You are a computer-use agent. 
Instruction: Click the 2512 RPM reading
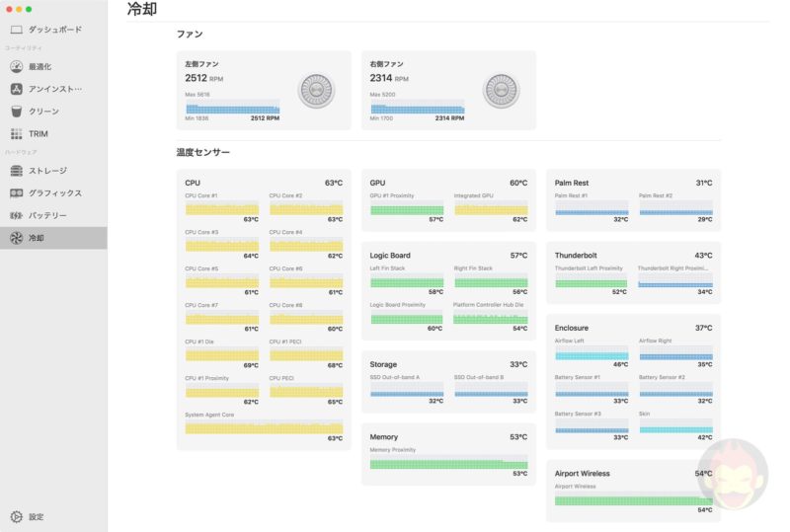(204, 78)
